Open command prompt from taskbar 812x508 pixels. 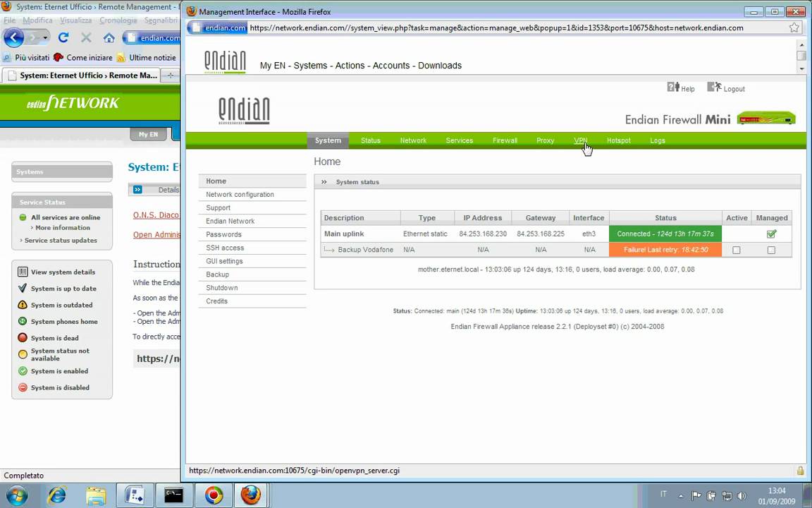pos(174,495)
